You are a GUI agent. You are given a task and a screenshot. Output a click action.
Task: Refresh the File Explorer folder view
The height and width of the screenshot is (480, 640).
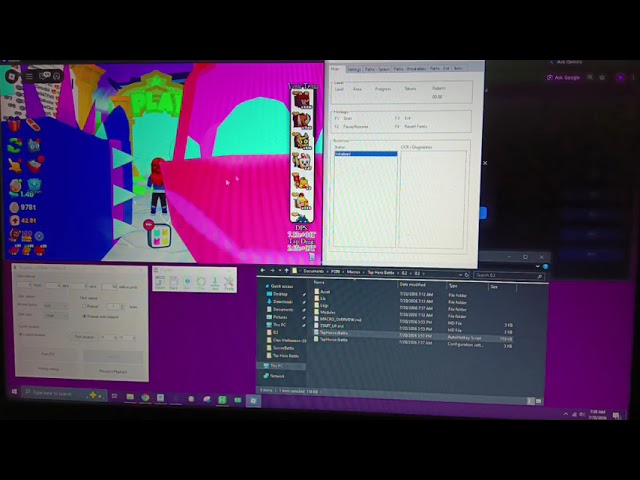pyautogui.click(x=467, y=275)
